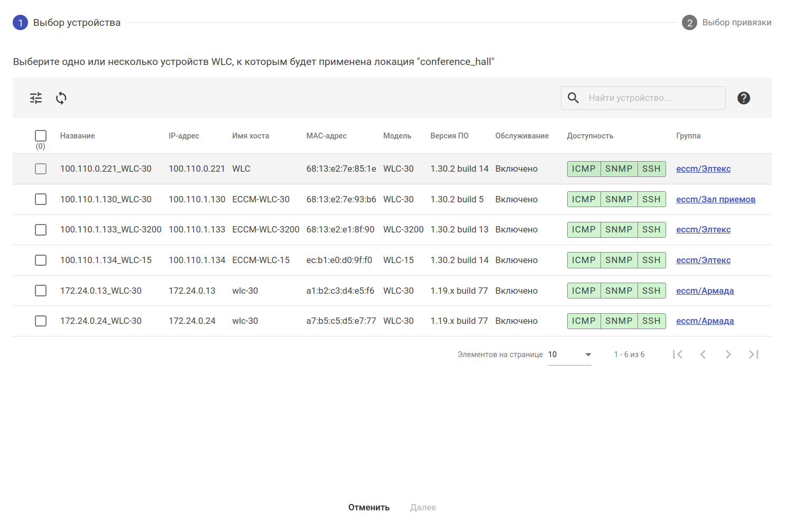Check the 100.110.1.130_WLC-30 row
Viewport: 785px width, 532px height.
tap(41, 199)
